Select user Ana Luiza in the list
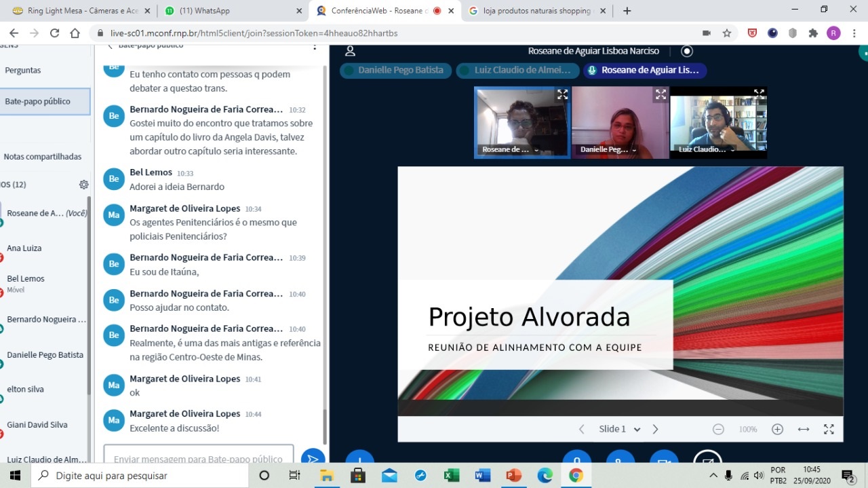The image size is (868, 488). tap(43, 248)
